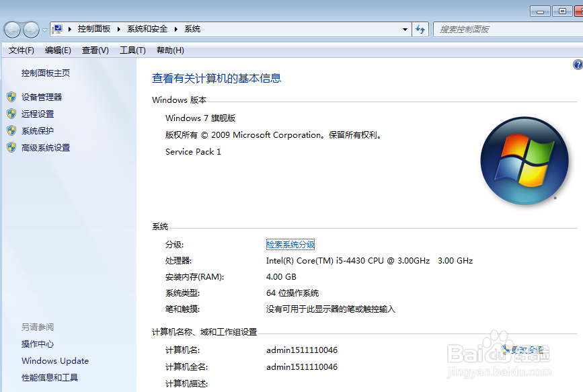The image size is (583, 392).
Task: Open the 工具(T) menu
Action: (132, 50)
